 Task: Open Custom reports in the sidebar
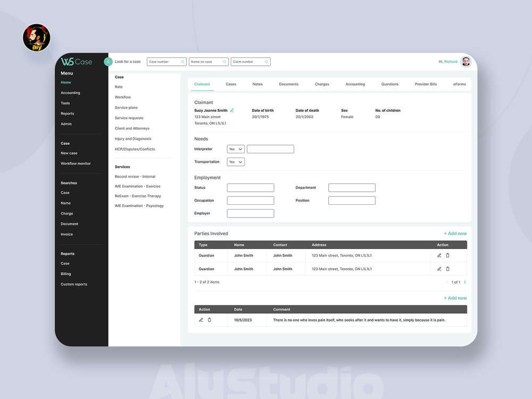click(x=74, y=284)
